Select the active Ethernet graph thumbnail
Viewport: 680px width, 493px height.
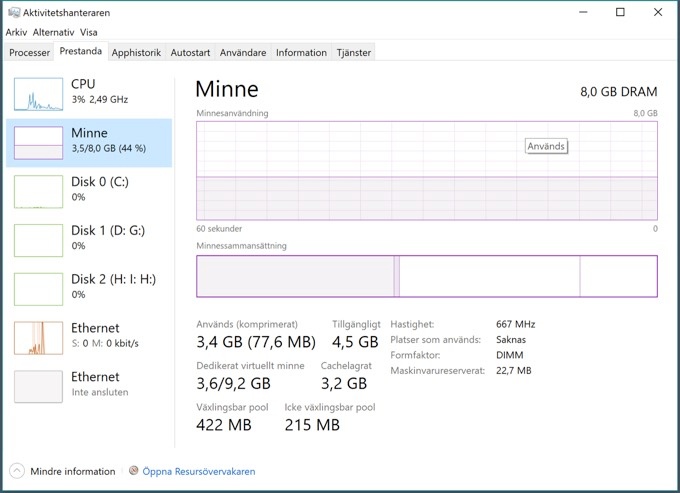pyautogui.click(x=38, y=337)
